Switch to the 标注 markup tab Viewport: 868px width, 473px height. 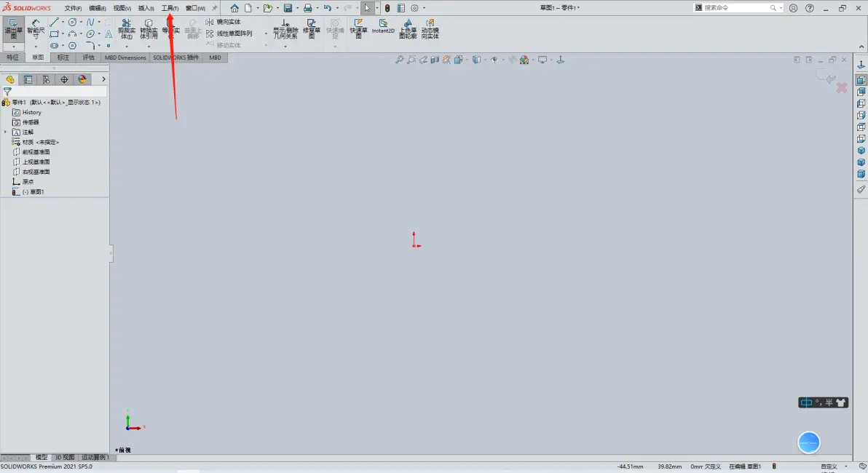(63, 57)
